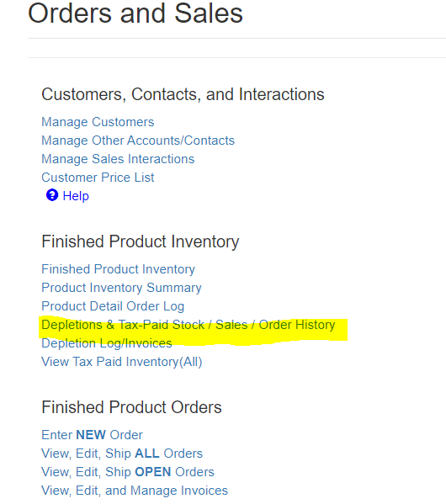Open View, Edit, Ship ALL Orders

(122, 454)
